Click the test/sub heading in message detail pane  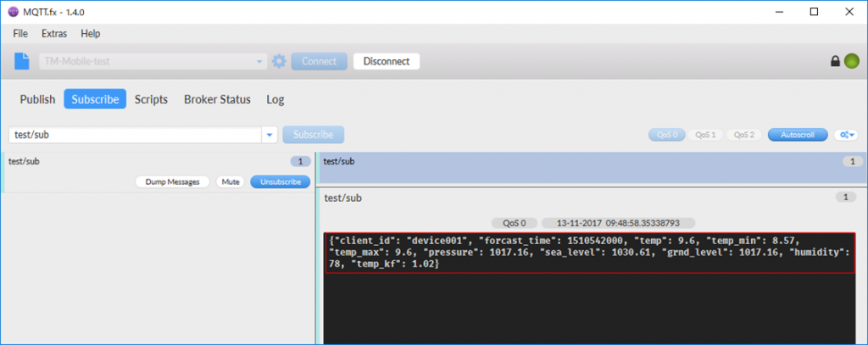(x=342, y=198)
